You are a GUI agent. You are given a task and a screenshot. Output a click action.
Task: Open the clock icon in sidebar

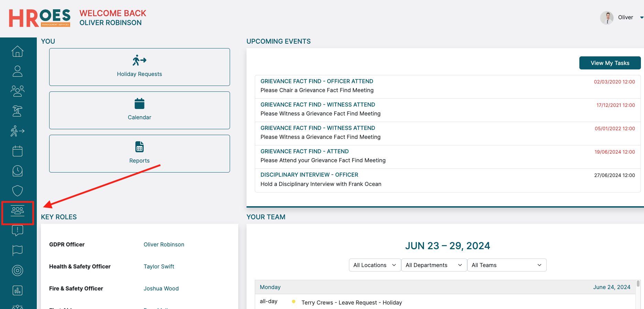(18, 171)
